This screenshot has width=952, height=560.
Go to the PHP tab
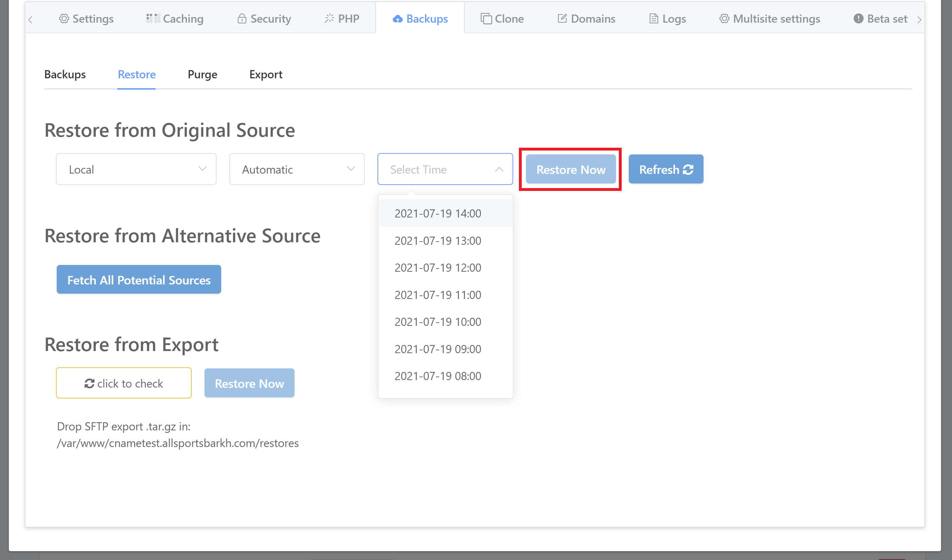(x=342, y=18)
